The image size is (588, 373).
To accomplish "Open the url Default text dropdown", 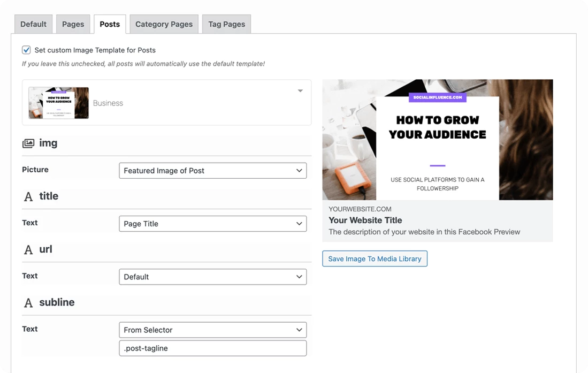I will [x=212, y=277].
